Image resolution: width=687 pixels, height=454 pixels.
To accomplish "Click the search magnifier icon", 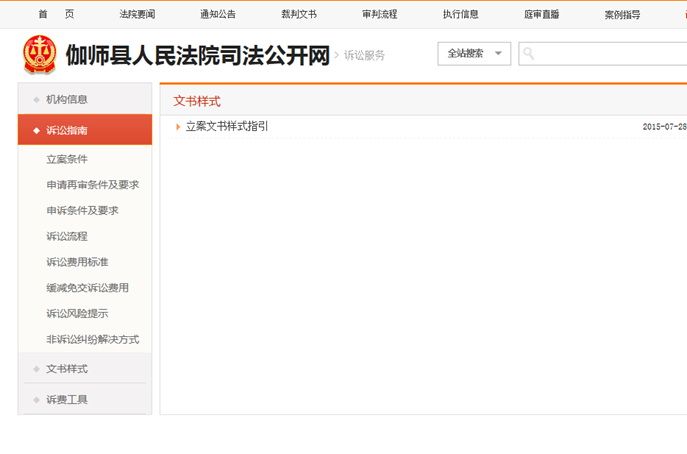I will 529,54.
